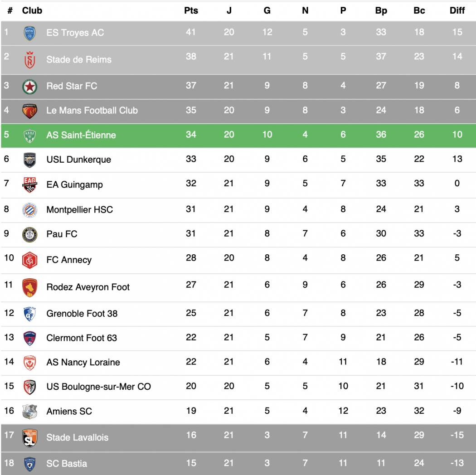Image resolution: width=476 pixels, height=475 pixels.
Task: Select the Red Star FC logo
Action: pos(29,86)
